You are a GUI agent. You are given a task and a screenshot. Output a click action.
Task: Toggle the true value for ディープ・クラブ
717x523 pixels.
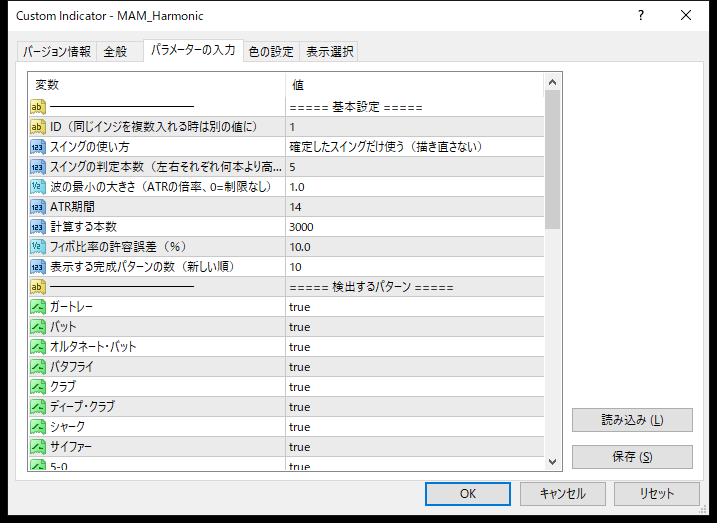414,406
